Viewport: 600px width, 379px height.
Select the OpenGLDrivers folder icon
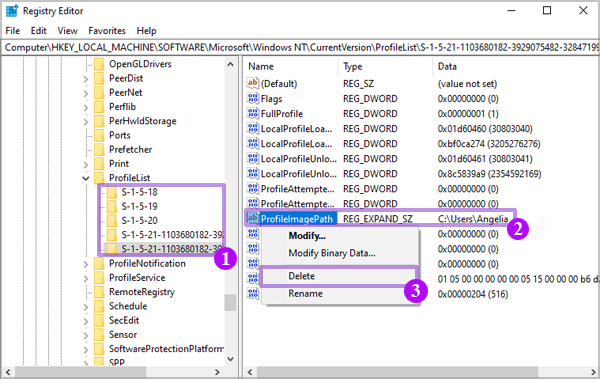(x=99, y=64)
